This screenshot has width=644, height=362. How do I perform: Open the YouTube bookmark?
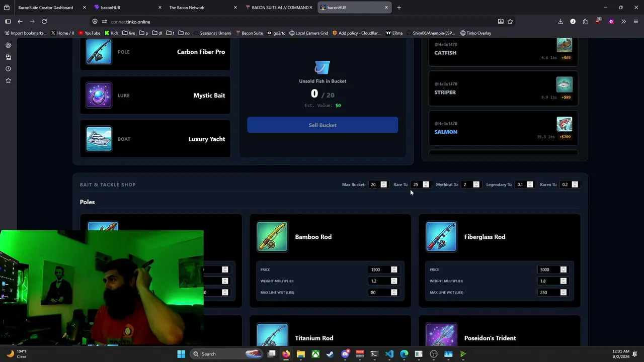pyautogui.click(x=90, y=33)
